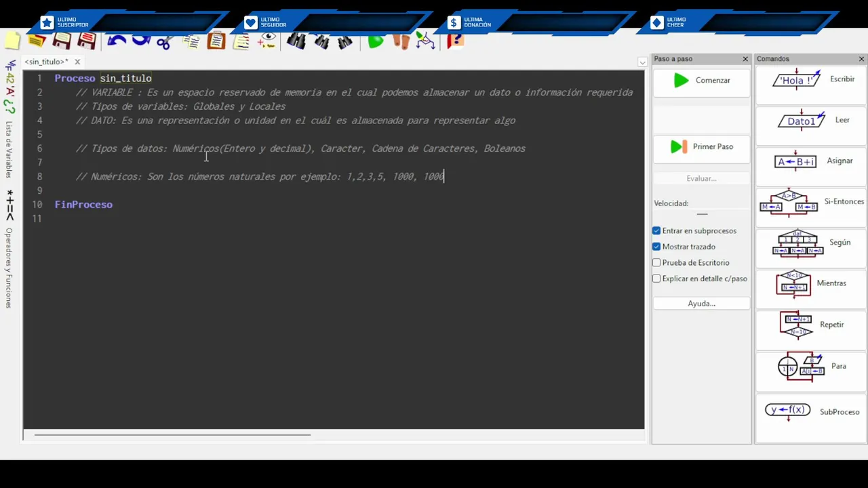Save the file with the floppy disk icon
The image size is (868, 488).
coord(62,41)
